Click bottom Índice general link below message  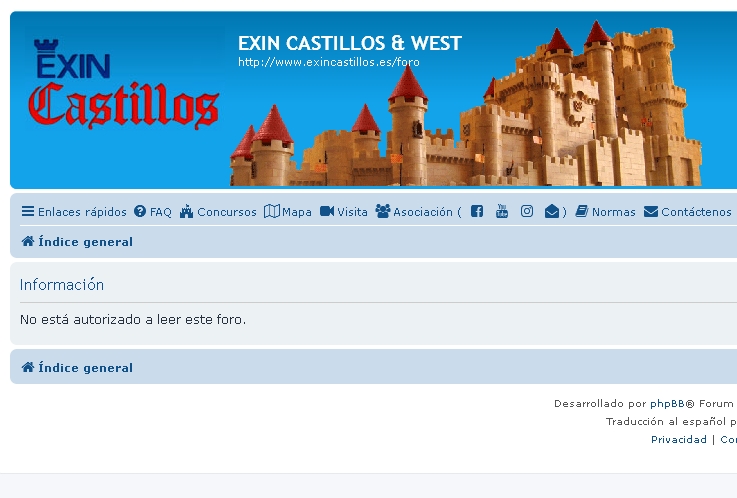click(x=77, y=368)
